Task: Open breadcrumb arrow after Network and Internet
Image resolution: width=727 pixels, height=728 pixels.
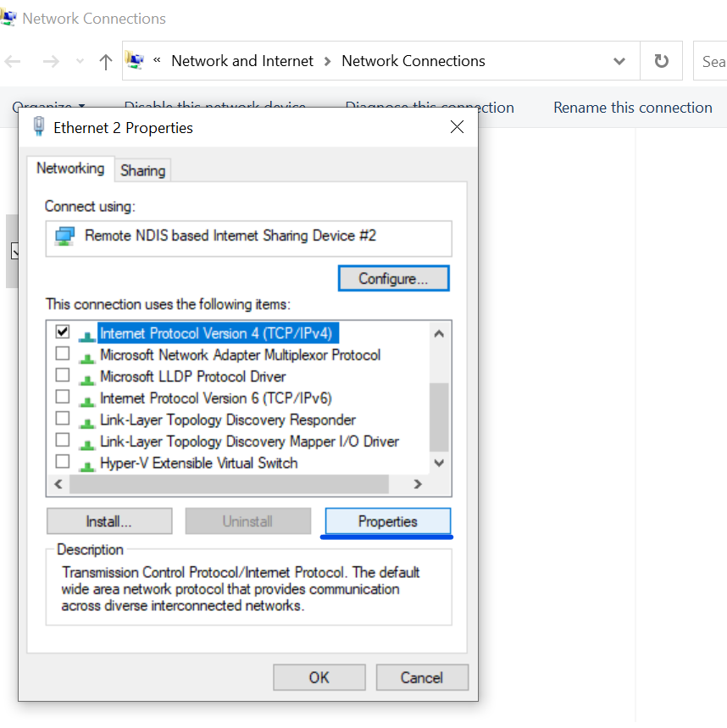Action: point(328,61)
